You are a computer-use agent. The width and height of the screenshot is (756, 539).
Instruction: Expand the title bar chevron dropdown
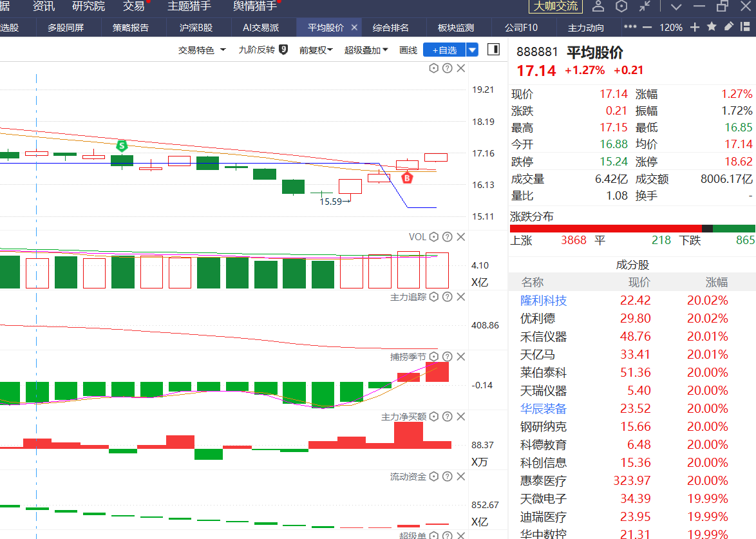tap(676, 6)
